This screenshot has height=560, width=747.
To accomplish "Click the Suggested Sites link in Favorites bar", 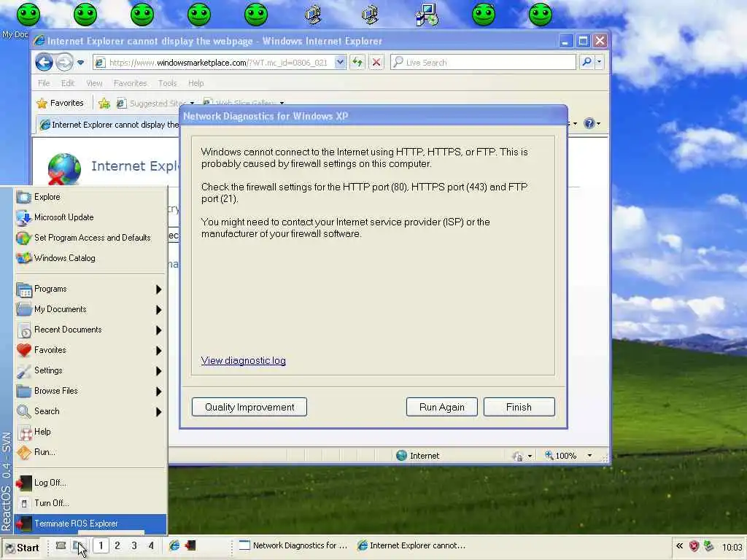I will (155, 103).
